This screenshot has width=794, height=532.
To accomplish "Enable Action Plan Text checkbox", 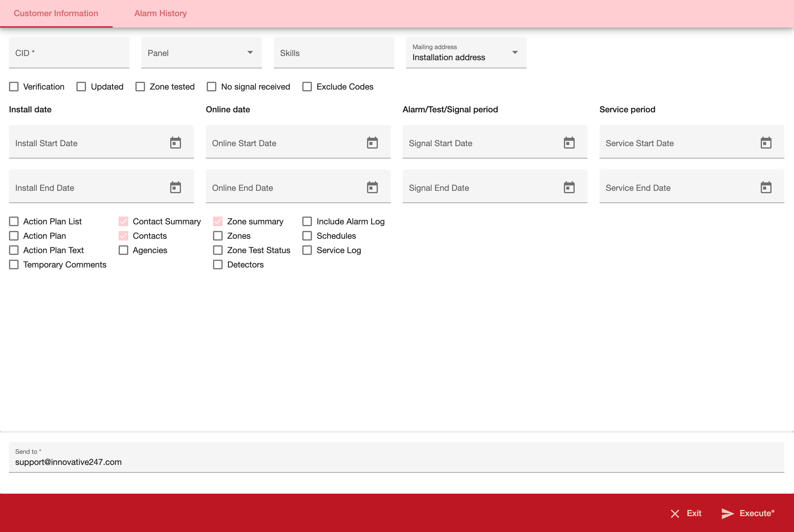I will (14, 250).
